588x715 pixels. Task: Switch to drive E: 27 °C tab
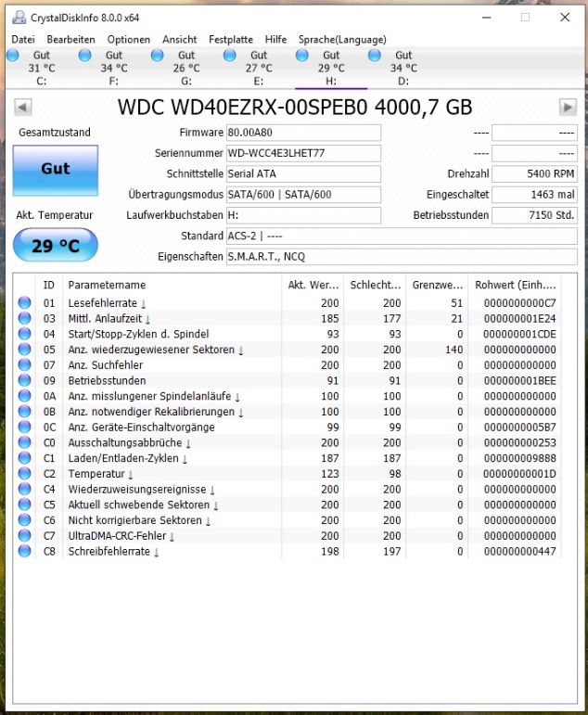259,68
